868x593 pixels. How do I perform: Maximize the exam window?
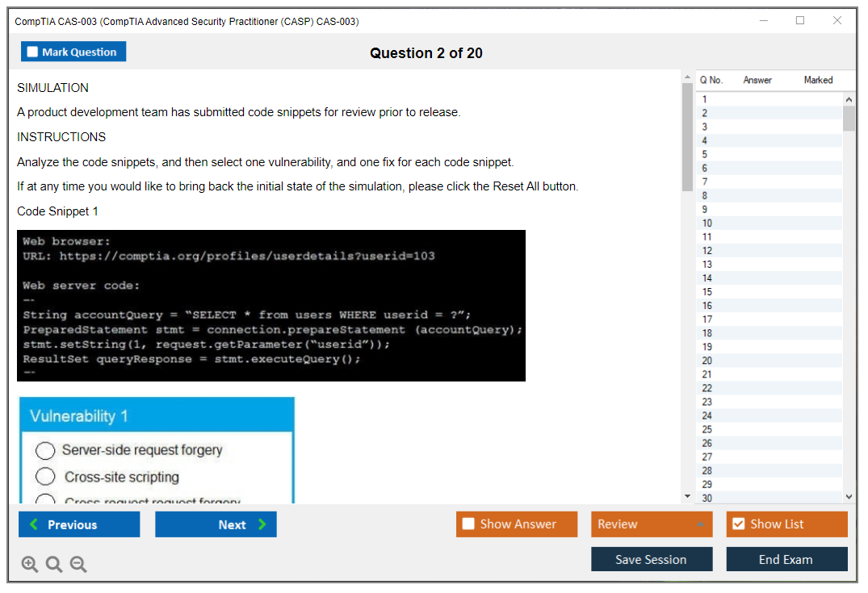point(800,21)
